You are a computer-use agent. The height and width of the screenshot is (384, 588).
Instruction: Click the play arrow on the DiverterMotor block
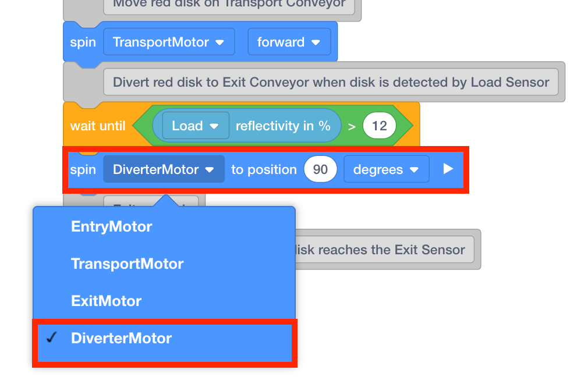coord(448,169)
